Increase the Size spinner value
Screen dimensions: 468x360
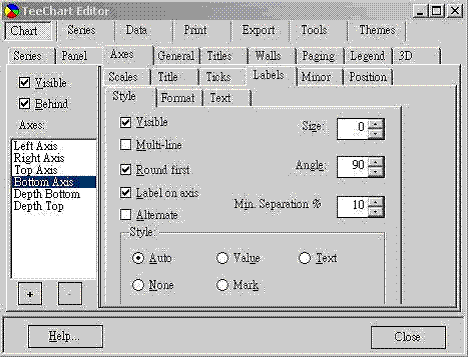pyautogui.click(x=376, y=124)
